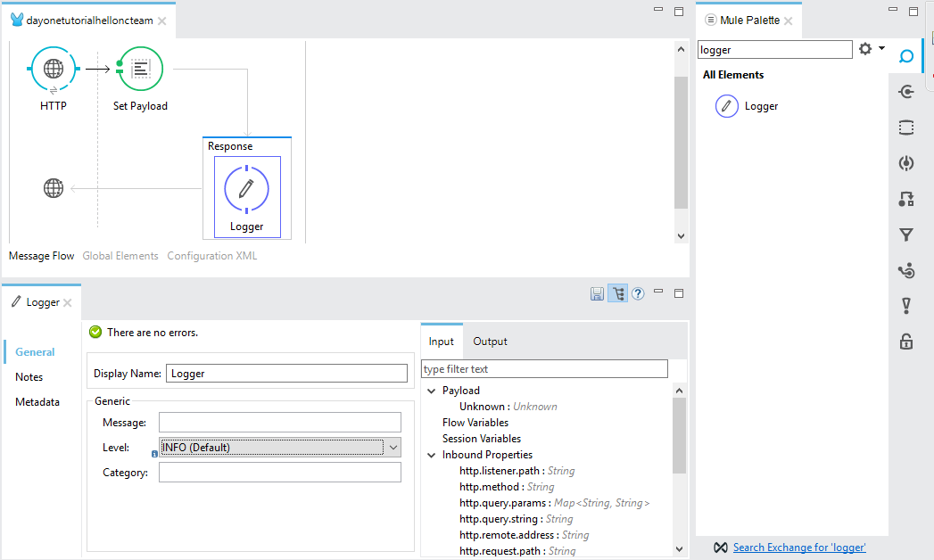Toggle the tree view button in the properties toolbar
934x560 pixels.
617,292
